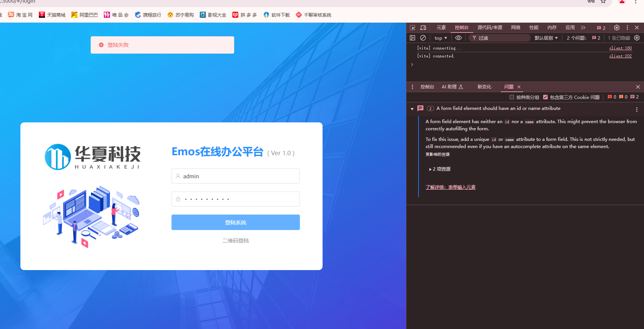Open the 默认级别 log level dropdown
Viewport: 644px width, 329px height.
(x=546, y=38)
